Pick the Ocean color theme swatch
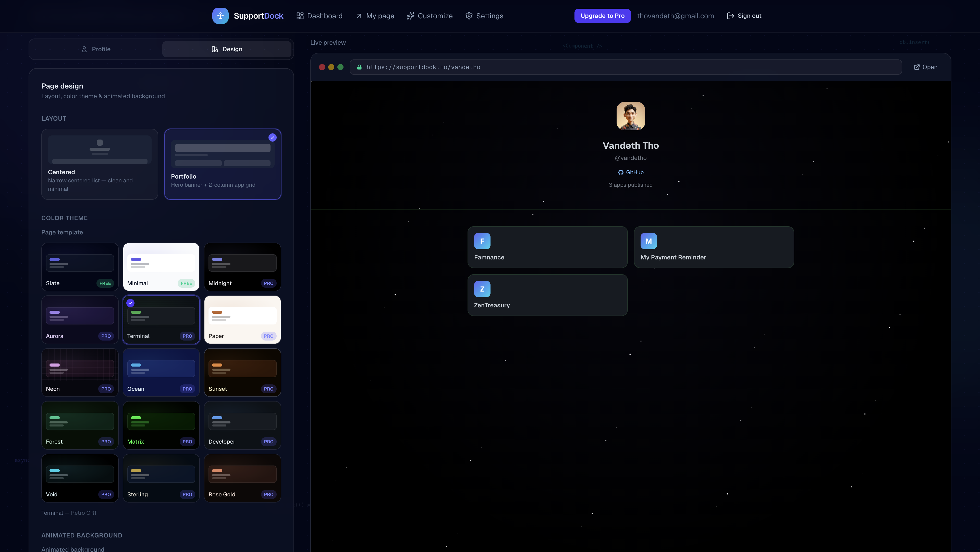 pyautogui.click(x=161, y=373)
